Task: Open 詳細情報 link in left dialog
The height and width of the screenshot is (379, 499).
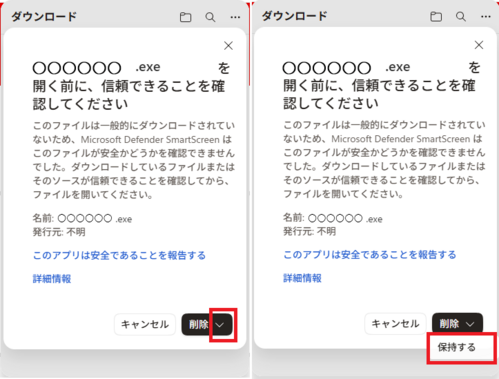Action: click(52, 279)
